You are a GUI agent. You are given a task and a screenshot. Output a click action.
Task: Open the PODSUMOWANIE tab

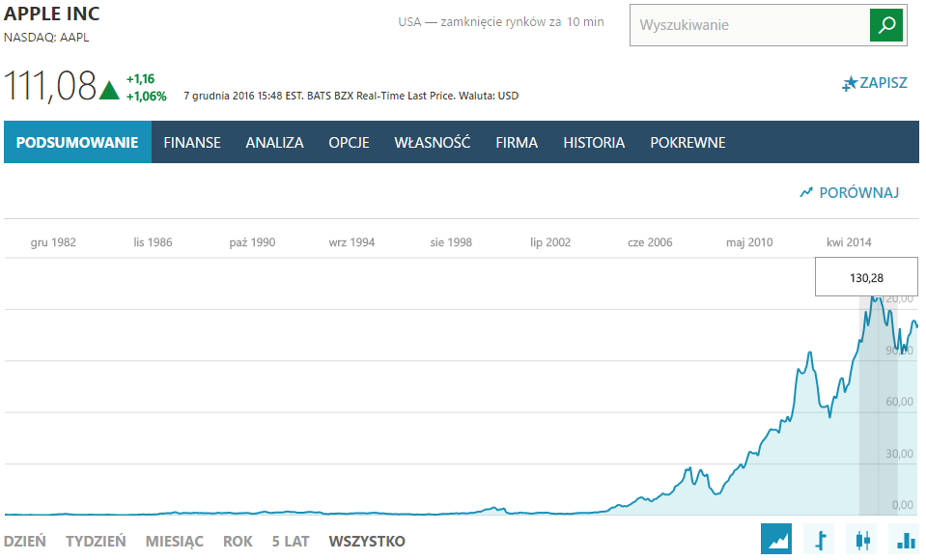point(77,142)
